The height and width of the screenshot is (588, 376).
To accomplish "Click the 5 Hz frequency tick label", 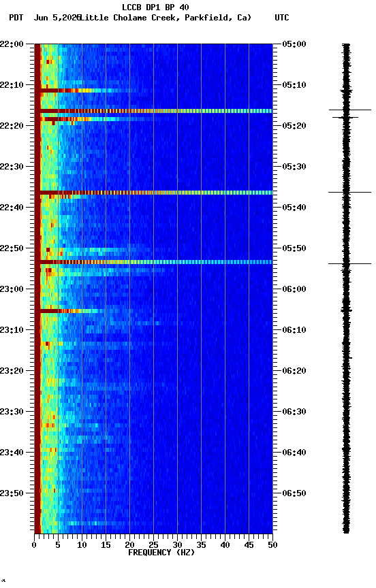I will pos(58,545).
